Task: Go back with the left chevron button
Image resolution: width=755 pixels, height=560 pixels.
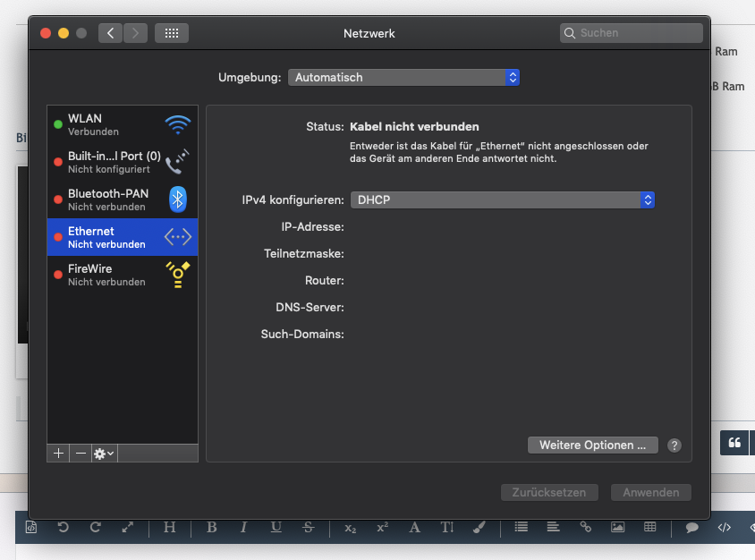Action: pyautogui.click(x=110, y=33)
